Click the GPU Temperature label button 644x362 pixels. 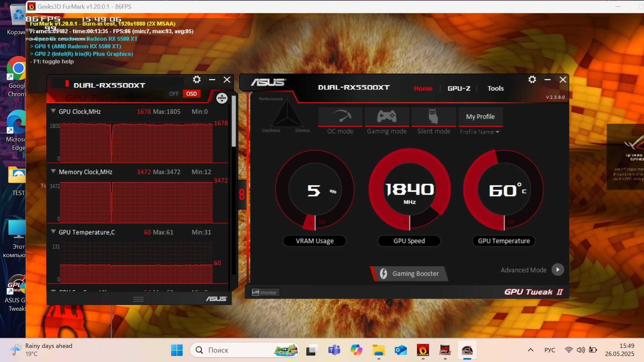pyautogui.click(x=504, y=241)
